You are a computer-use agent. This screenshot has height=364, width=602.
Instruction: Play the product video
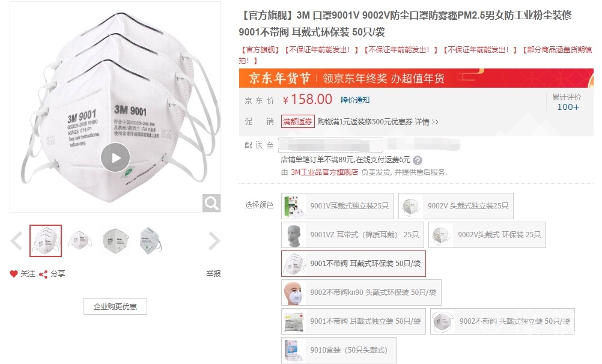(x=115, y=157)
